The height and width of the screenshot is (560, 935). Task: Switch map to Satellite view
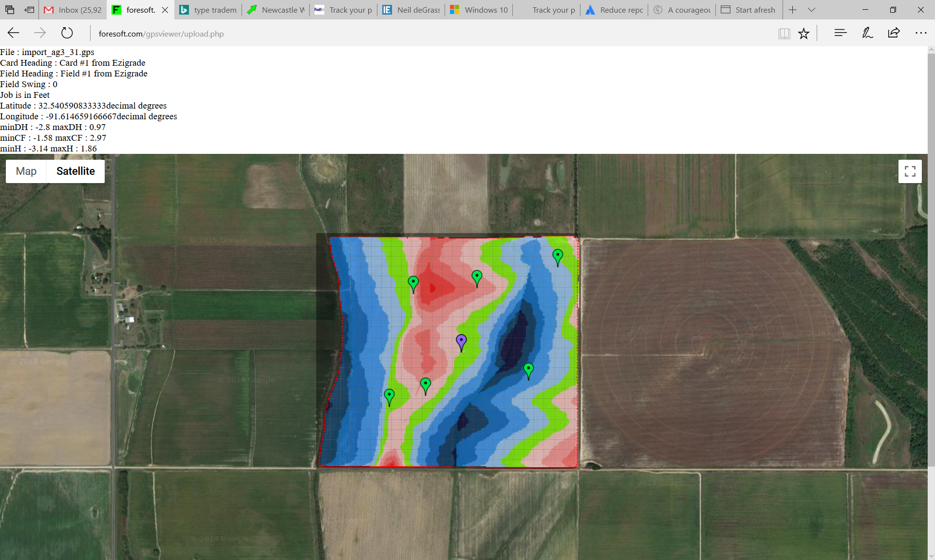coord(75,171)
